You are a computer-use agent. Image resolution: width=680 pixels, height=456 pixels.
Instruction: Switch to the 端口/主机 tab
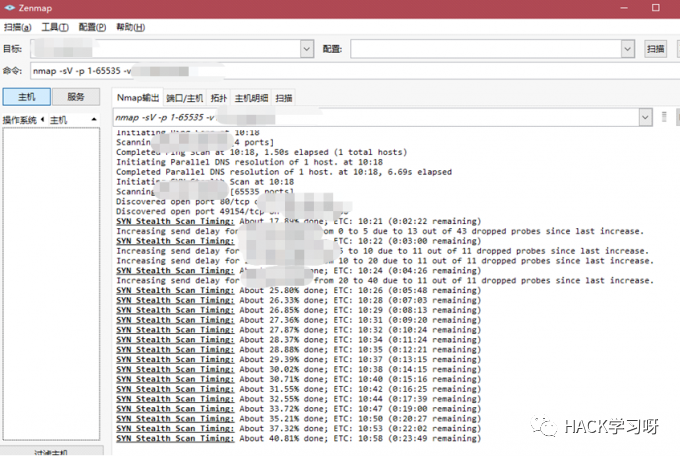coord(185,98)
